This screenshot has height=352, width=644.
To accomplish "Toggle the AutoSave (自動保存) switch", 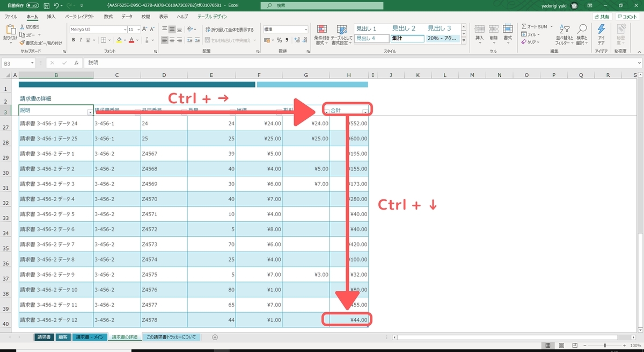I will 32,5.
